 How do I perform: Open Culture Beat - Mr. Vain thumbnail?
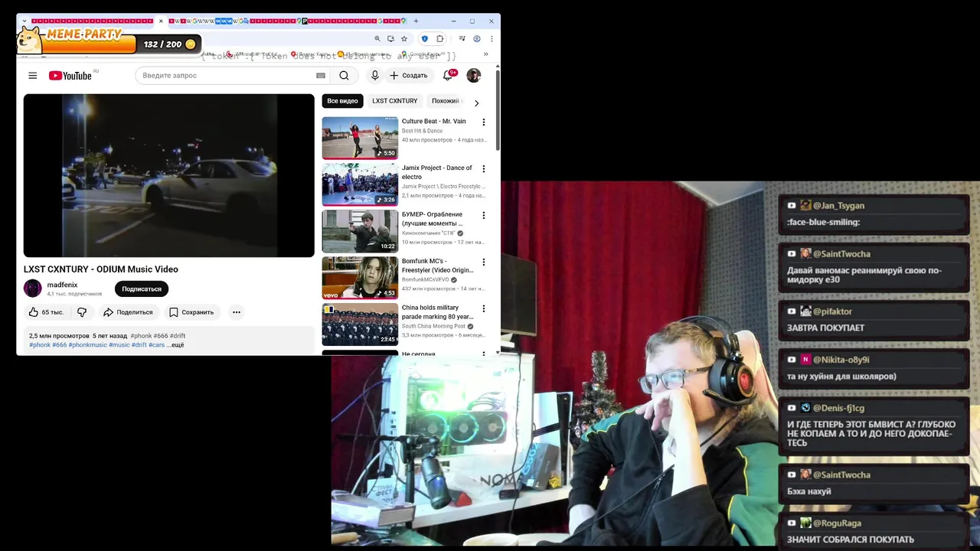pos(360,138)
